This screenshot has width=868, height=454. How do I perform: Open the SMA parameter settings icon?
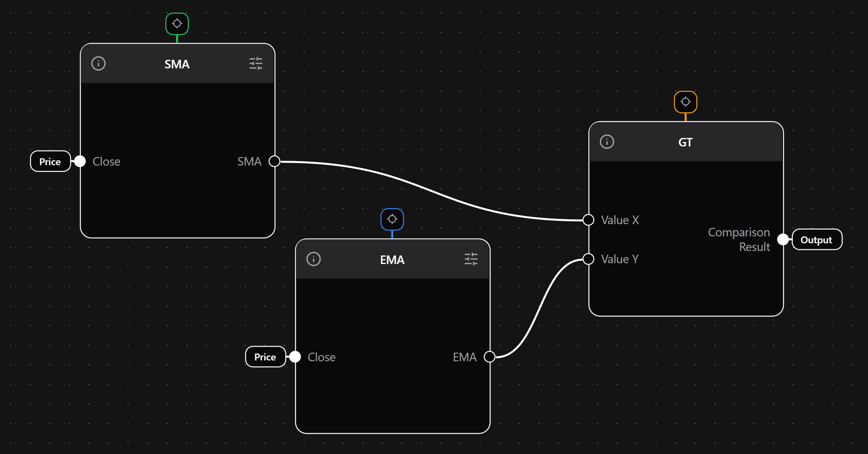[256, 63]
